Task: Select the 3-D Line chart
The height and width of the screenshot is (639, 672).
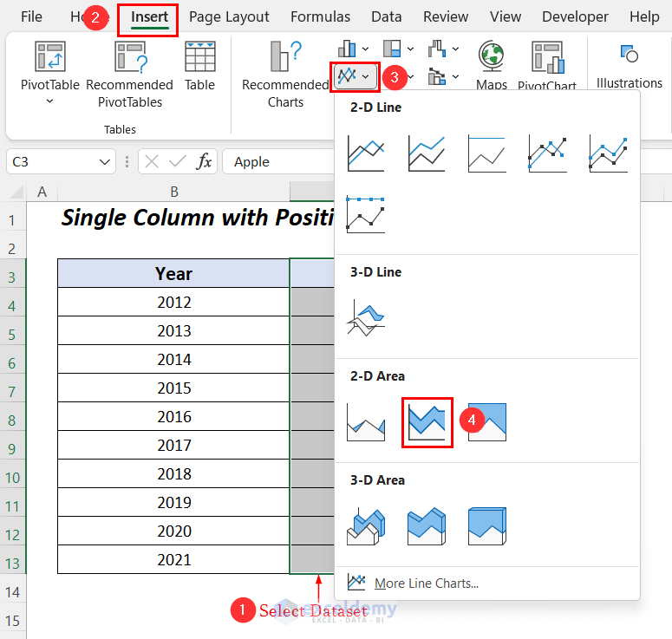Action: coord(366,317)
